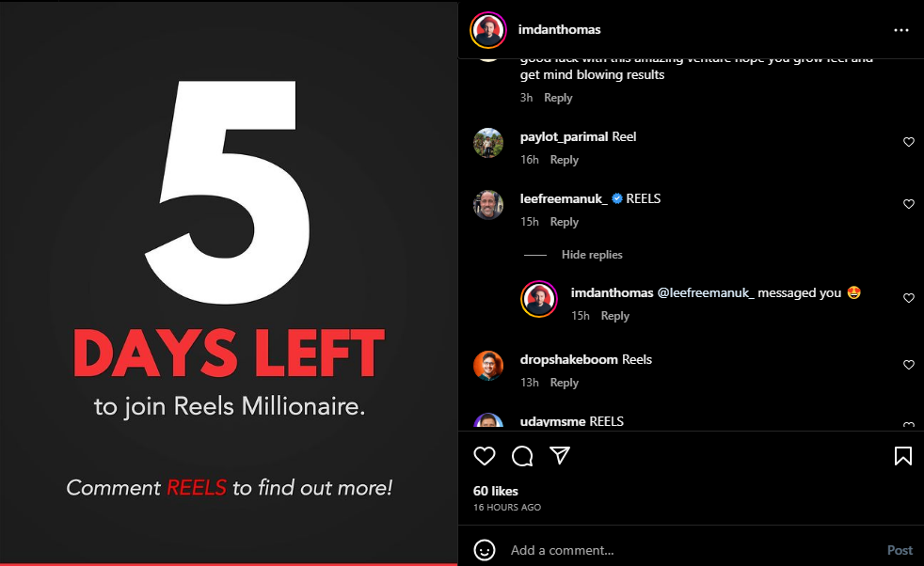Like dropshakeboom's Reels comment

coord(909,365)
